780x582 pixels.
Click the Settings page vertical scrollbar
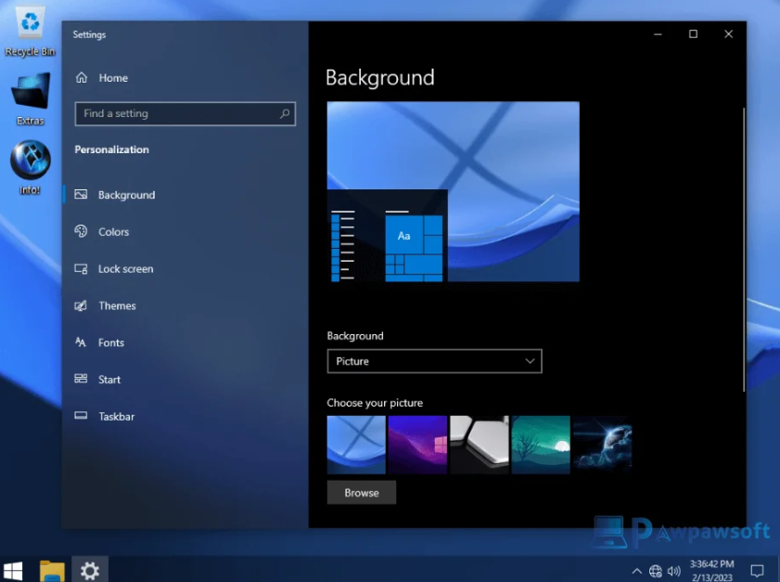[744, 249]
